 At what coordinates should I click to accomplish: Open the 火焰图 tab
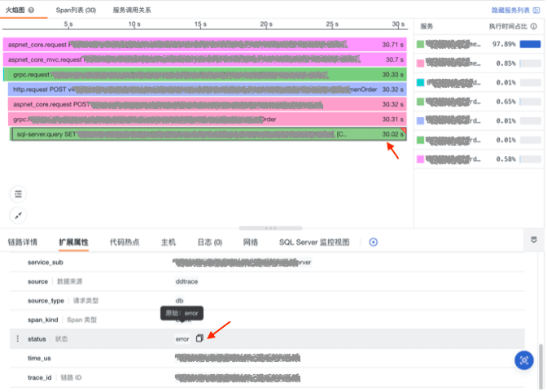tap(15, 10)
